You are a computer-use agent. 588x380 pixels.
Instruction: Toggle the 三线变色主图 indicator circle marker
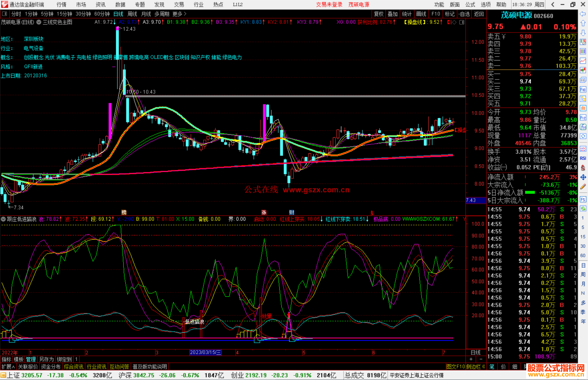pyautogui.click(x=39, y=22)
